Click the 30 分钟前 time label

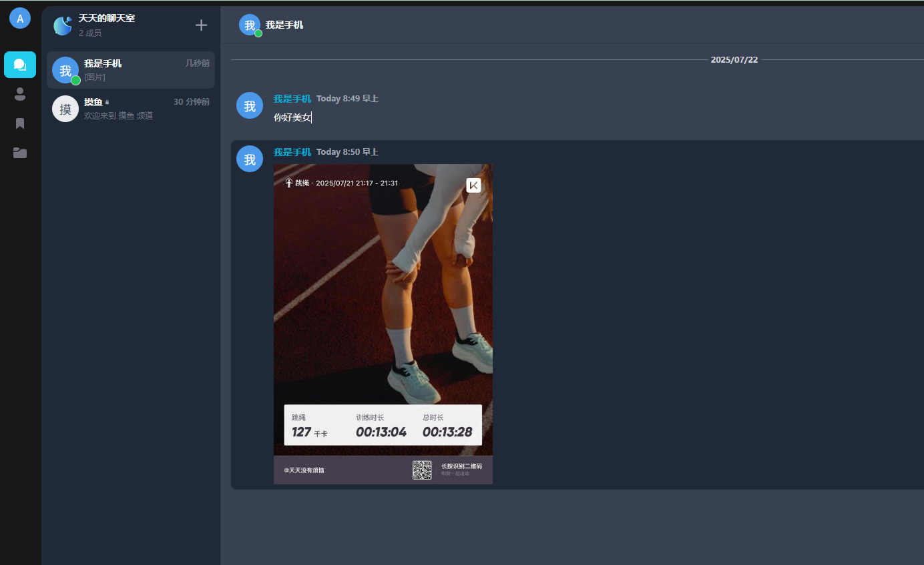tap(192, 102)
